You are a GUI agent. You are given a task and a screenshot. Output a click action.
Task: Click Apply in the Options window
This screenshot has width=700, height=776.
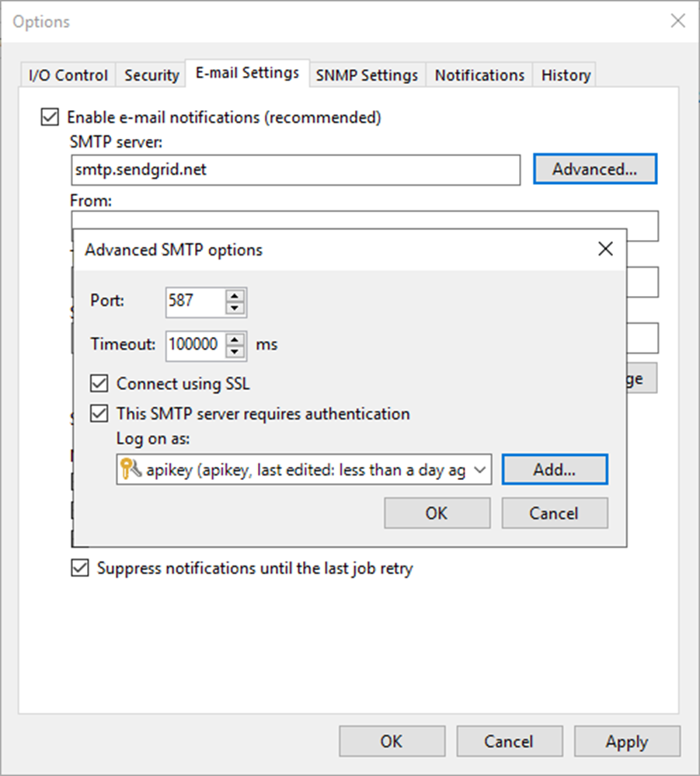point(627,741)
